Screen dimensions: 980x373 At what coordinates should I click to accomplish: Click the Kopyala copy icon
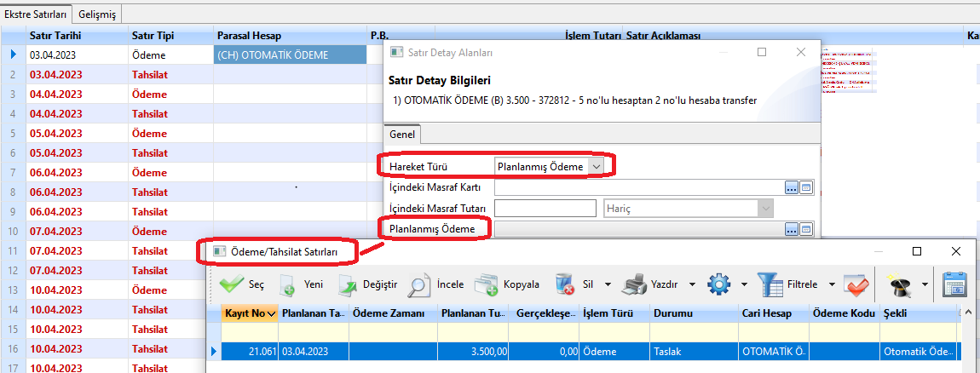486,284
